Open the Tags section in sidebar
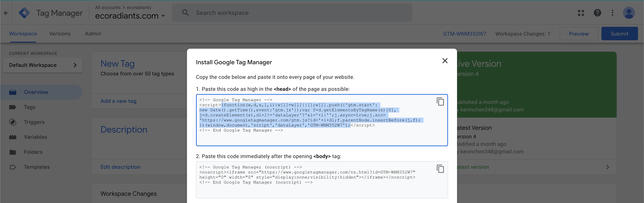The width and height of the screenshot is (644, 203). coord(29,107)
